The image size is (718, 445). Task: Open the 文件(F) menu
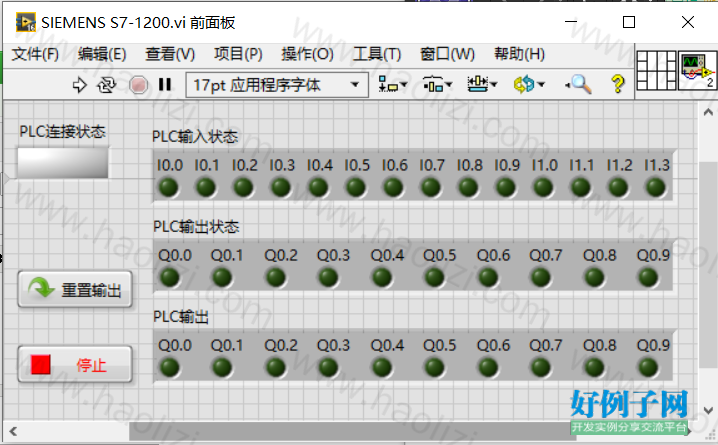point(35,54)
